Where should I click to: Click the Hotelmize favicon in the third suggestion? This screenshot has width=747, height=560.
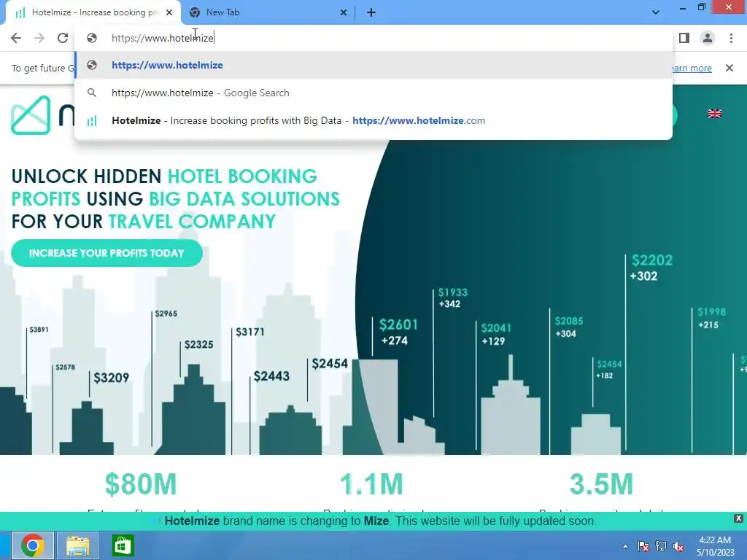92,121
